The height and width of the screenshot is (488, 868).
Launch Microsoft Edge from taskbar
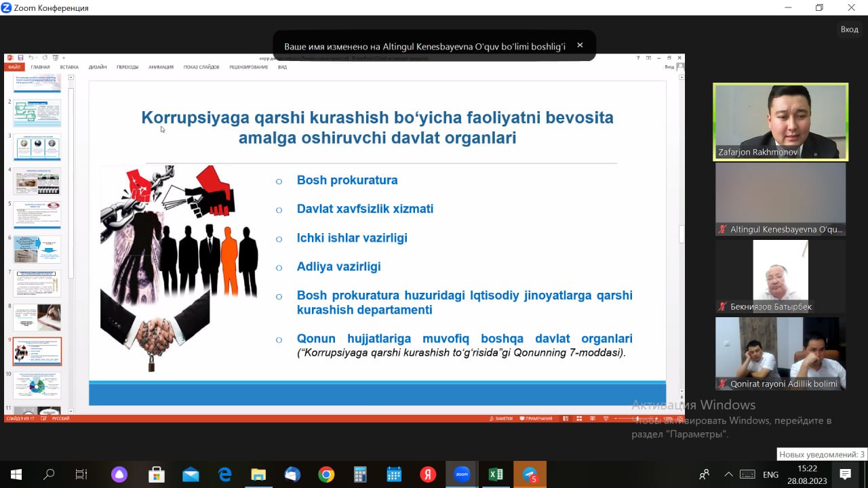pos(224,474)
